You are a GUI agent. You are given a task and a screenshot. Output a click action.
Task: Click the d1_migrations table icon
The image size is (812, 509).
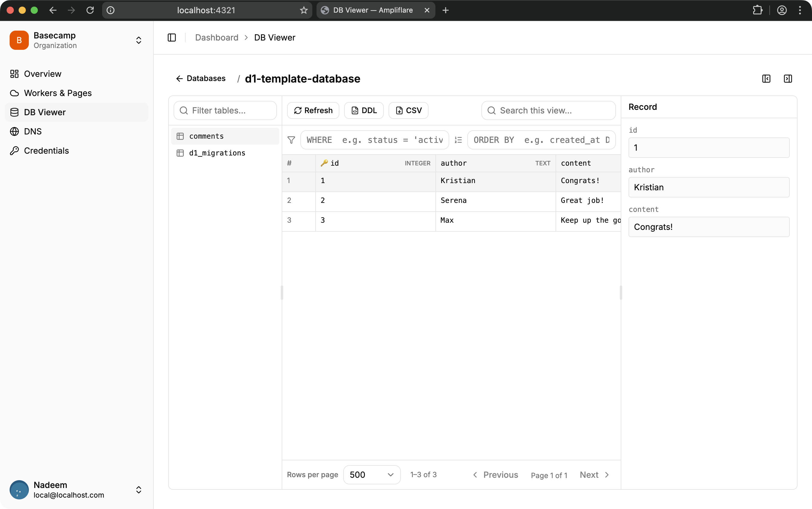click(180, 153)
